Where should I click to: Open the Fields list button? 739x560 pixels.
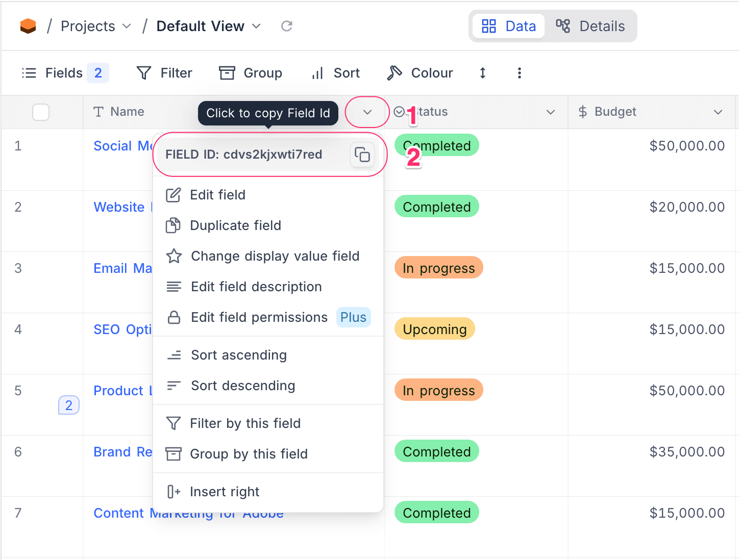coord(64,73)
